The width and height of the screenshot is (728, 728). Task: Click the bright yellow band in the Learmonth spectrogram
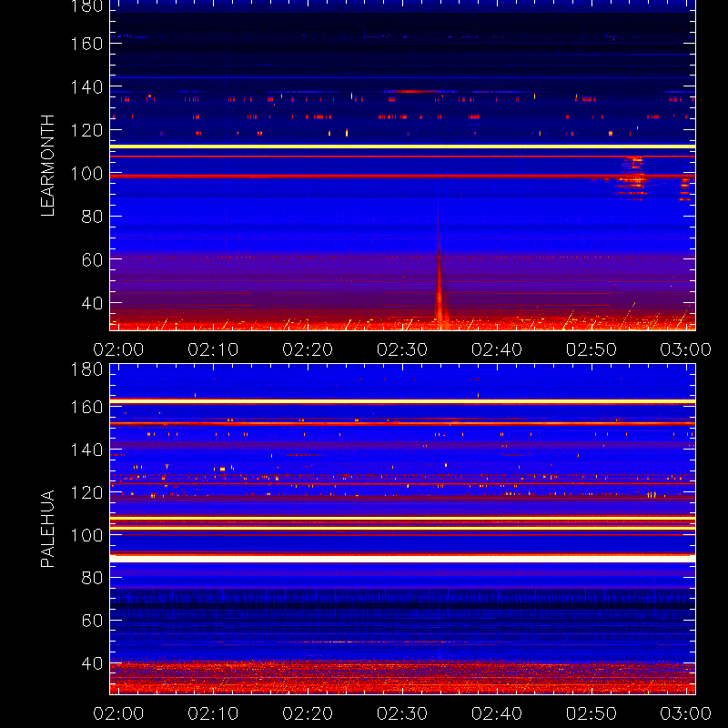click(402, 147)
